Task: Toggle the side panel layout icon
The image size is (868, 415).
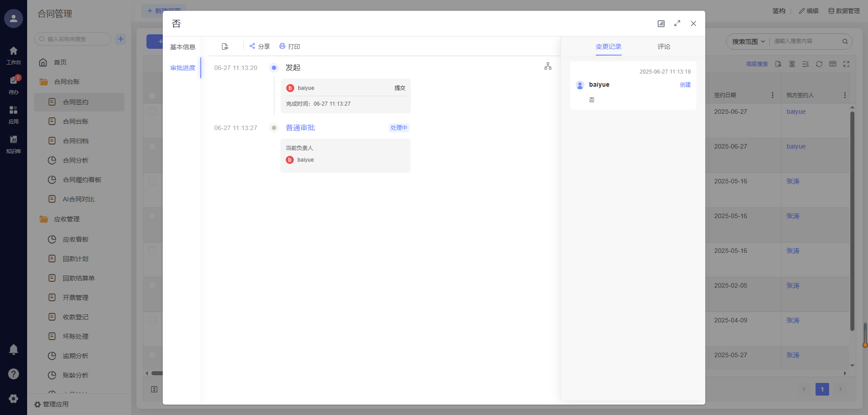Action: click(661, 23)
